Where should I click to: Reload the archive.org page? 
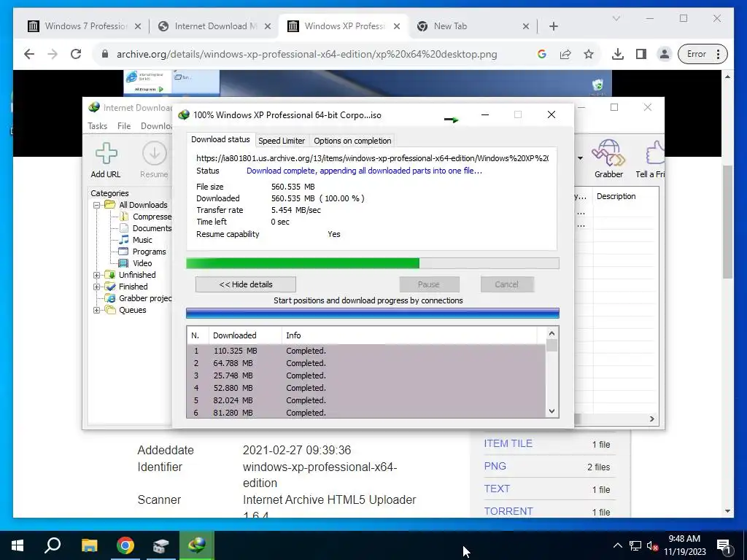point(76,54)
